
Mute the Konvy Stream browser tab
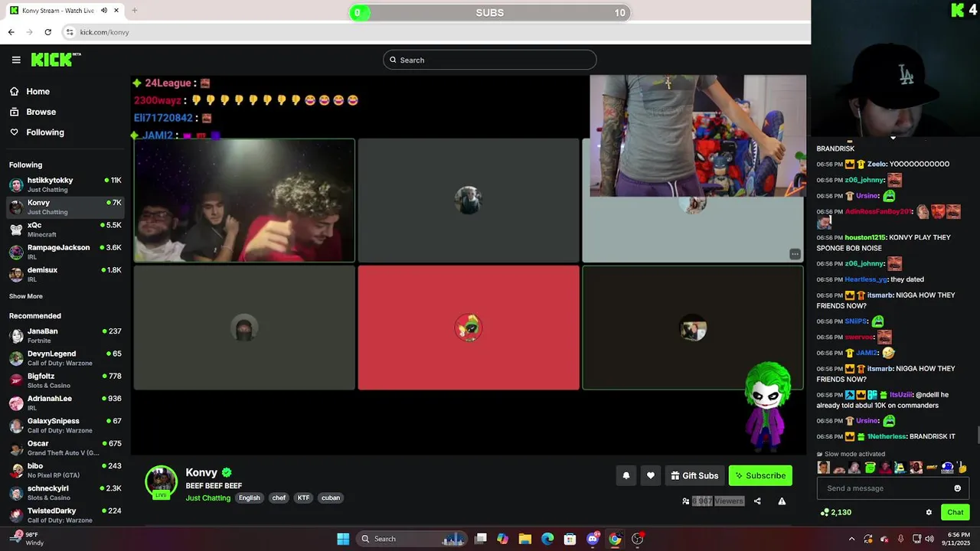pos(104,11)
